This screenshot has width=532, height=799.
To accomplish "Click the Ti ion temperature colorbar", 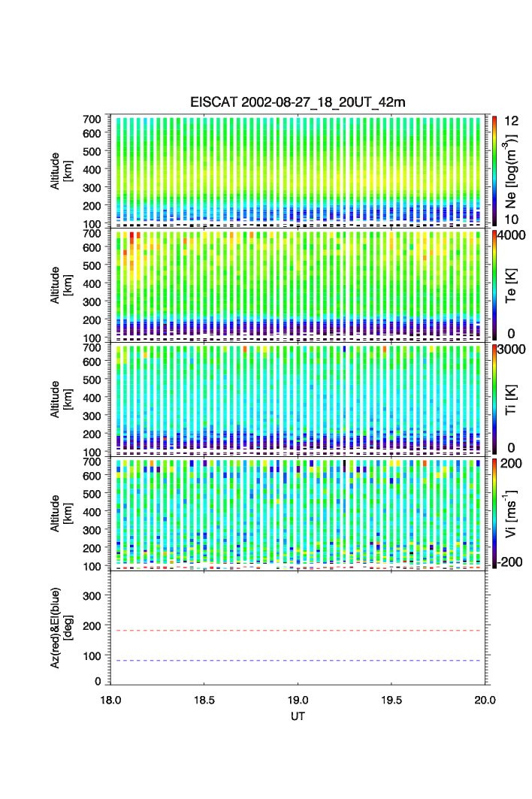I will [494, 398].
